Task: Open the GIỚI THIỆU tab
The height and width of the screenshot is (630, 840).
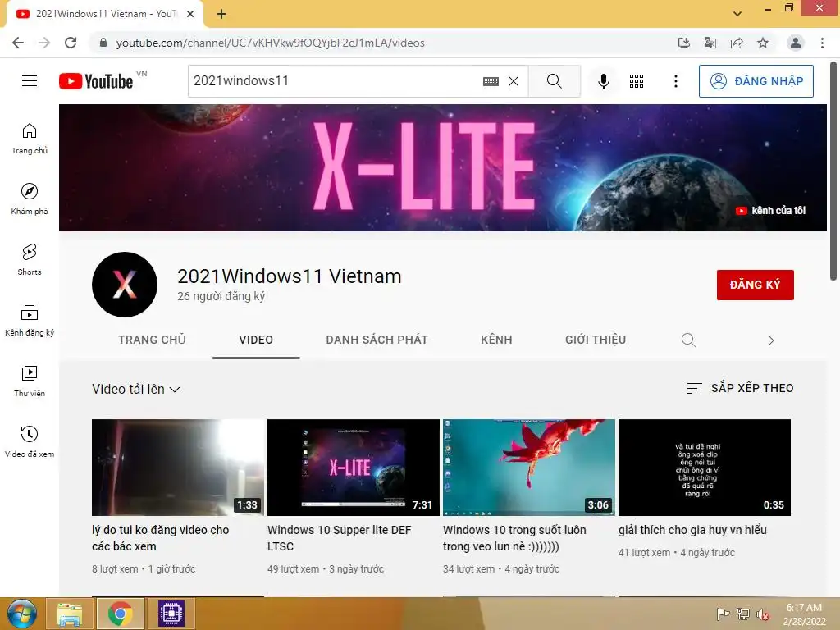Action: point(596,340)
